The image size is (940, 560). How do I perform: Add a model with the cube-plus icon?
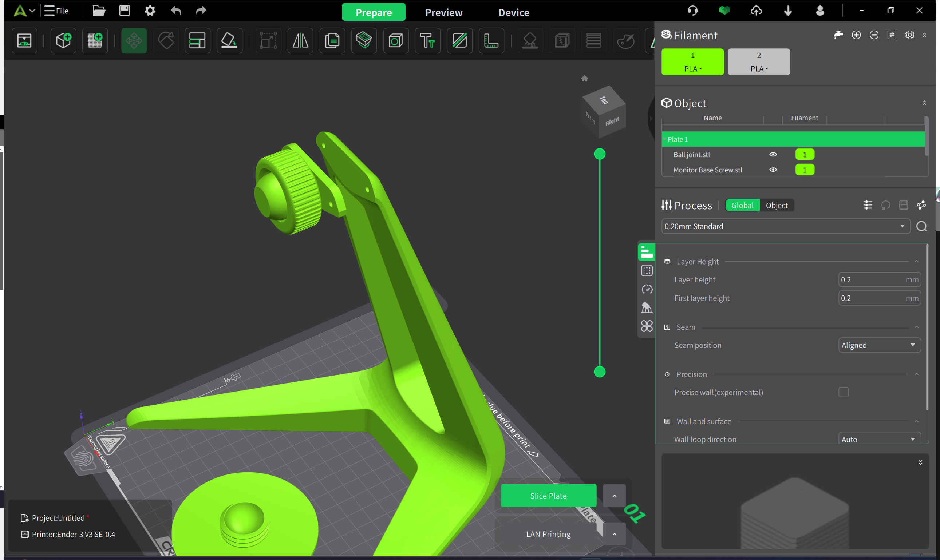coord(63,40)
